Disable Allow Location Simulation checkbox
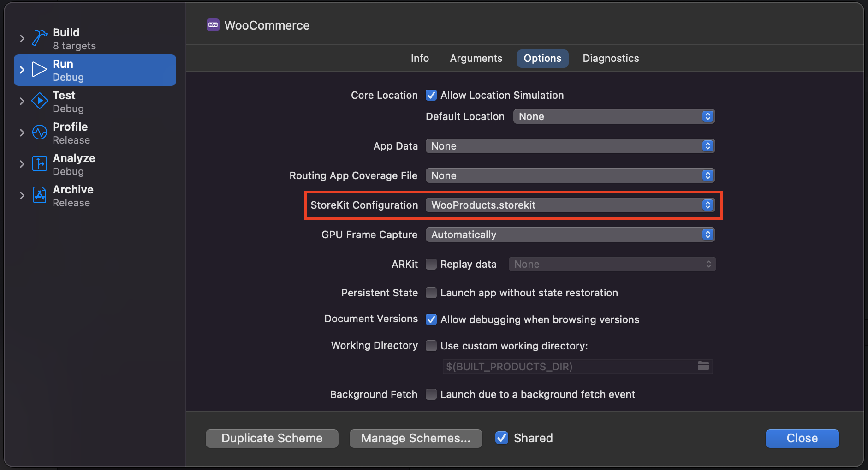 431,95
